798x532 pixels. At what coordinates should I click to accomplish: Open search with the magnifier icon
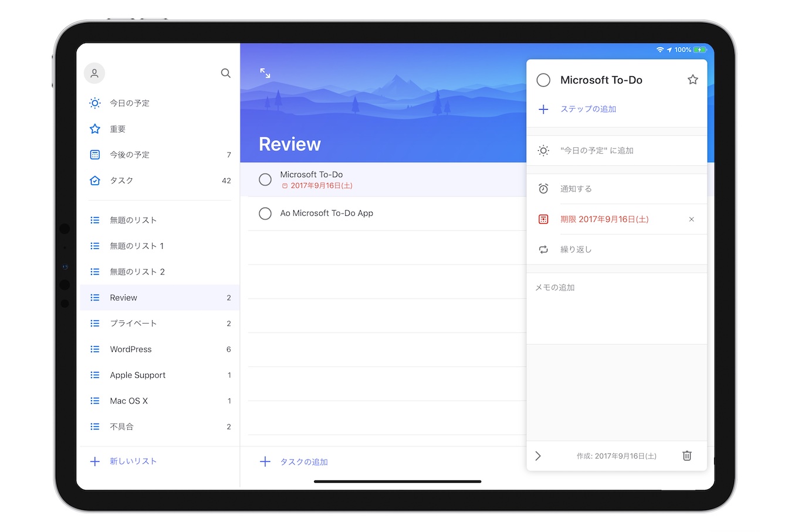[x=225, y=73]
